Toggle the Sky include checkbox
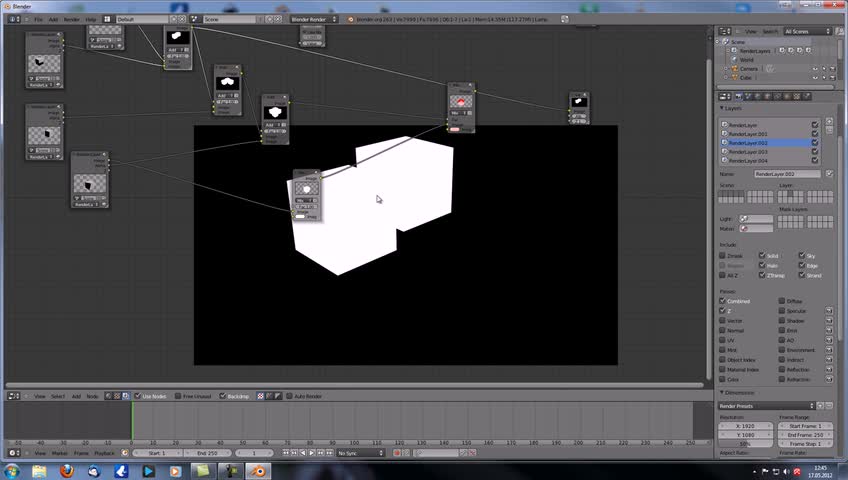848x480 pixels. tap(802, 255)
